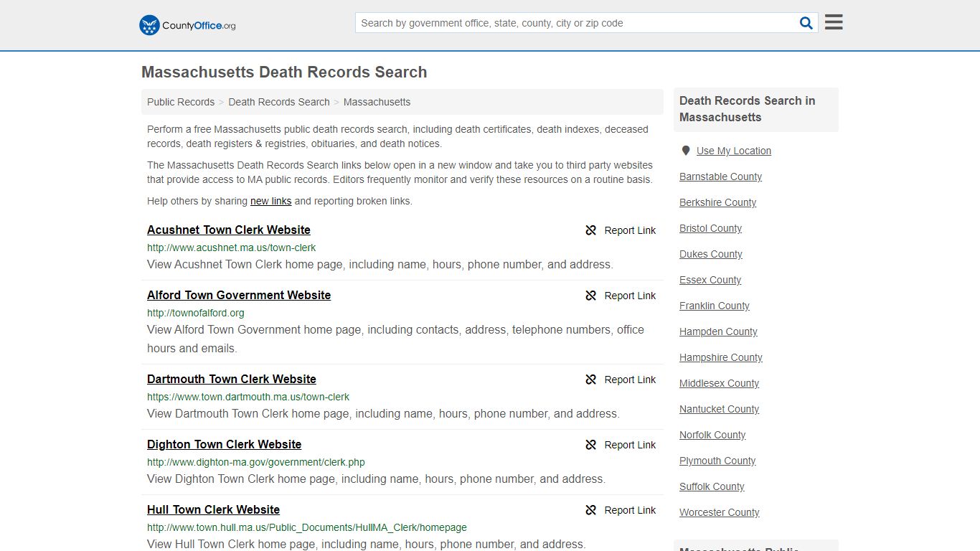Visit townofalford.org URL
Viewport: 980px width, 551px height.
tap(196, 313)
